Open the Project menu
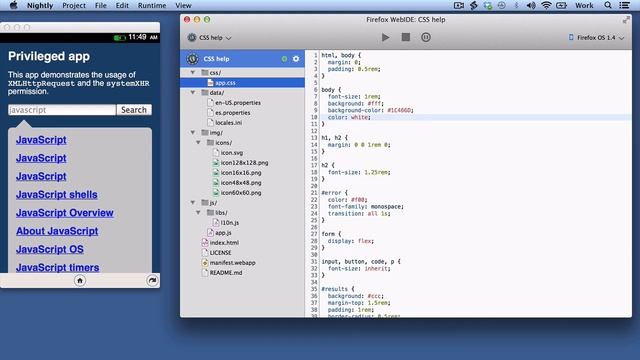 point(74,5)
